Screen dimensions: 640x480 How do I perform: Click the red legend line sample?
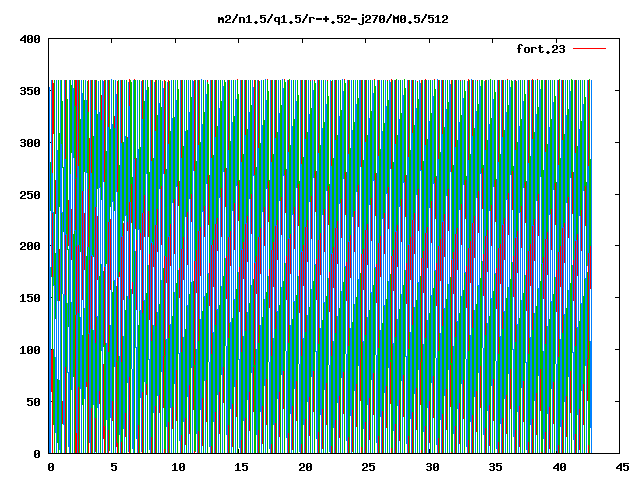[589, 49]
